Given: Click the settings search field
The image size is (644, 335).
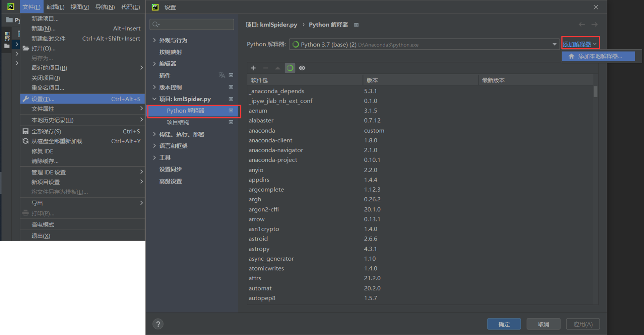Looking at the screenshot, I should tap(192, 24).
